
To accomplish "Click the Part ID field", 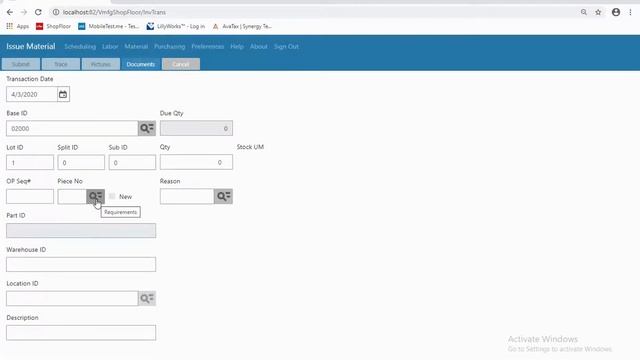I will 81,230.
